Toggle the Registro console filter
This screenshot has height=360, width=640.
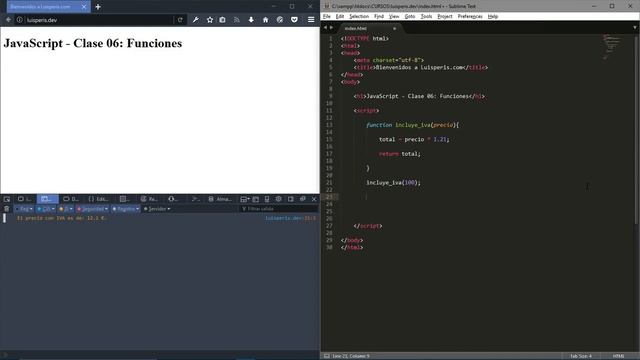pos(125,209)
